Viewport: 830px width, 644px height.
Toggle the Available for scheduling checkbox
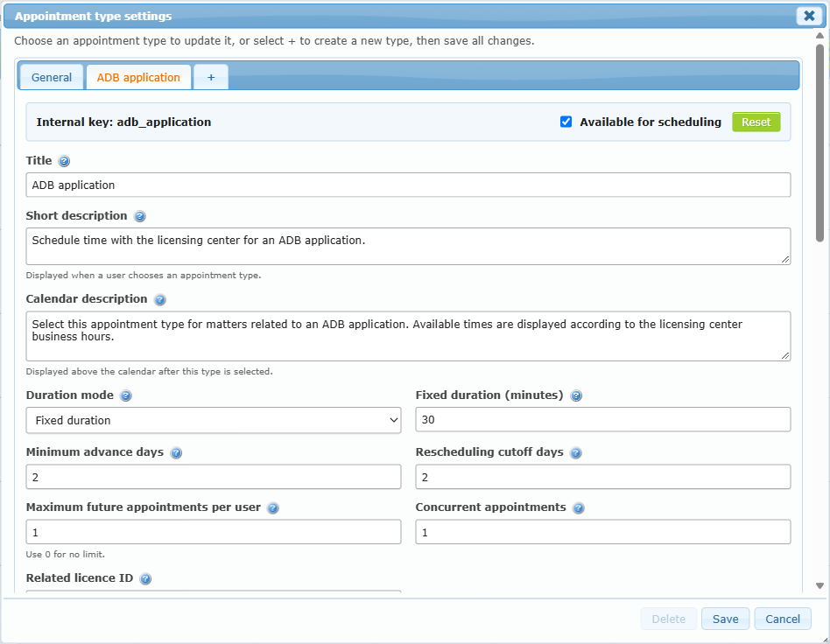tap(566, 122)
